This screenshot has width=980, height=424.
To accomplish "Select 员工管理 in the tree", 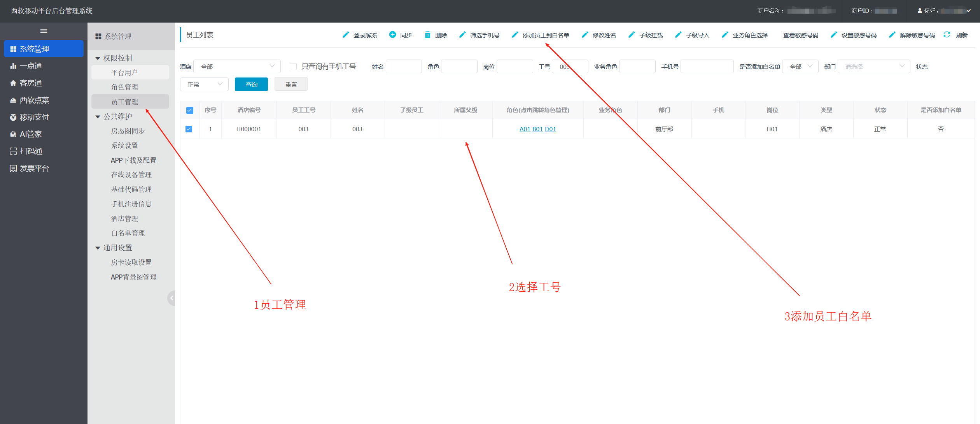I will (130, 102).
